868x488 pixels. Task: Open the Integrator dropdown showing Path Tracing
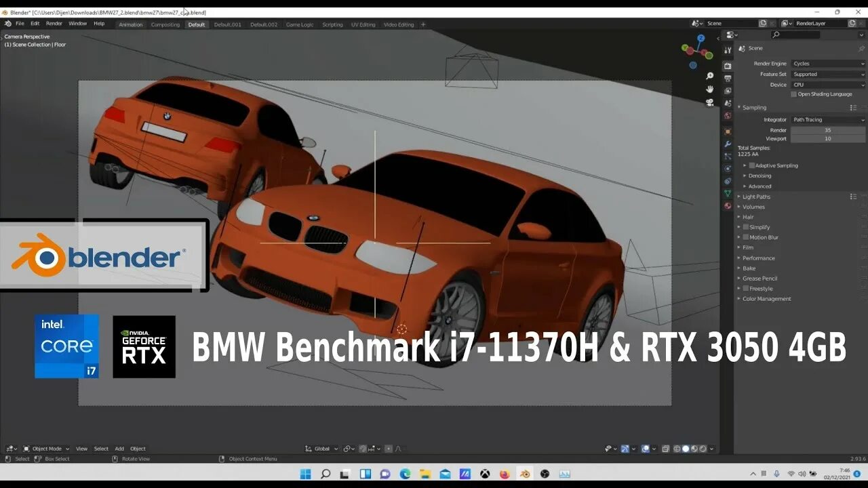828,120
